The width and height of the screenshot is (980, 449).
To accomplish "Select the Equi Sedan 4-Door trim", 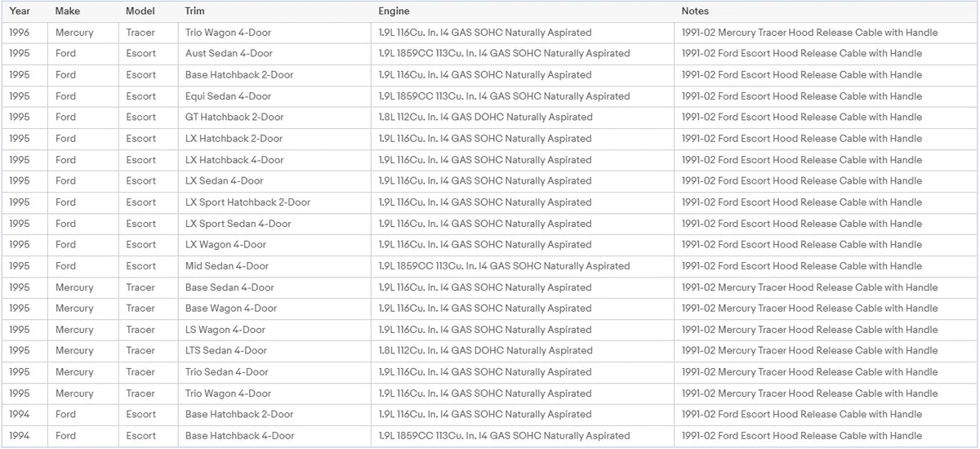I will (x=274, y=96).
